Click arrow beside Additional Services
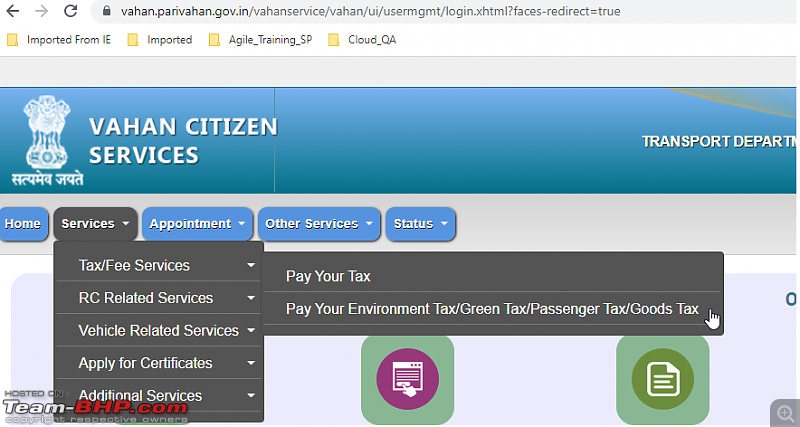The height and width of the screenshot is (427, 800). pos(251,395)
